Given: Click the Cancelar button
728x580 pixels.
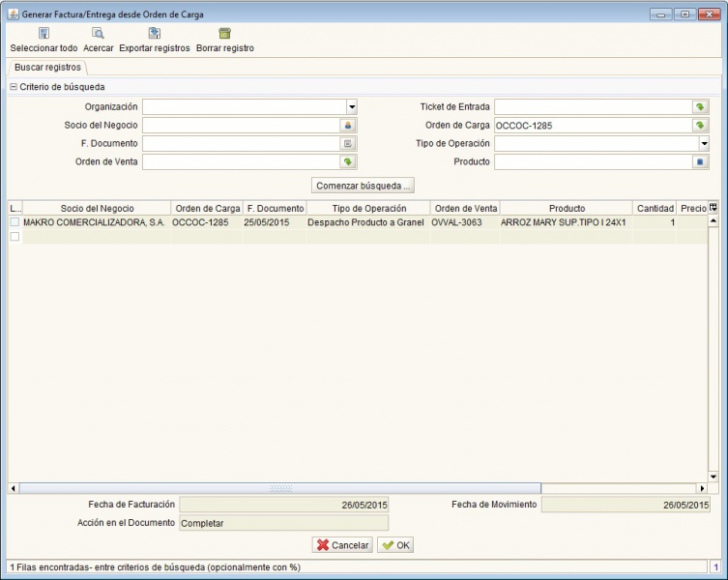Looking at the screenshot, I should click(342, 545).
